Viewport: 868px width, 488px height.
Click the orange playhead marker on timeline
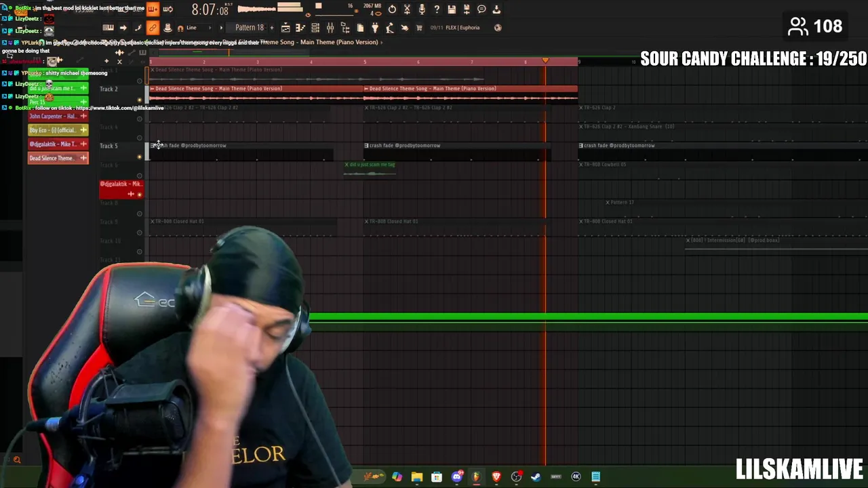coord(546,61)
